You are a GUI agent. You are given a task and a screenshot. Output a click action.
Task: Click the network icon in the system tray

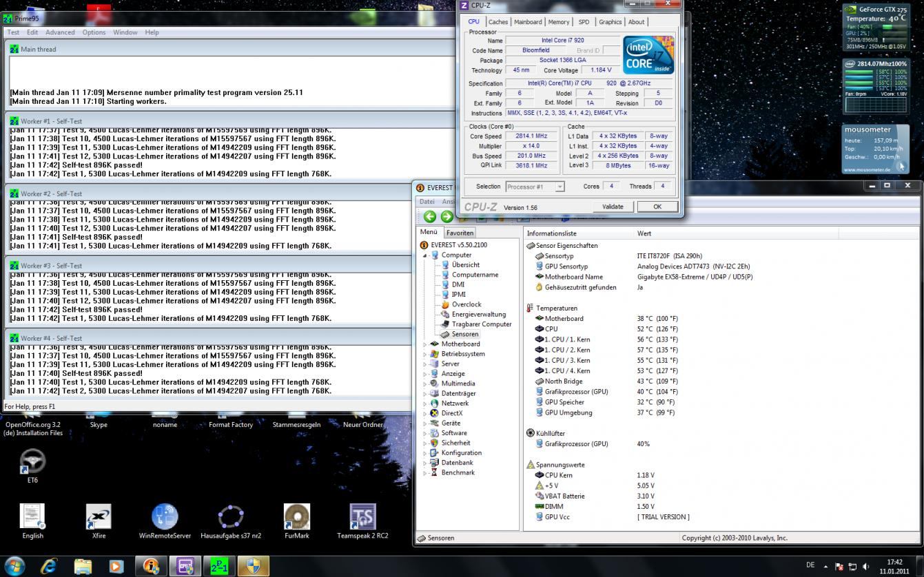(x=852, y=567)
